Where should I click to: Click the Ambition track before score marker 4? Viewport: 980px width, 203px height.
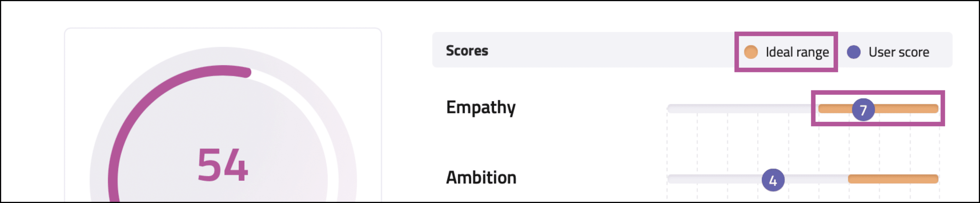click(712, 179)
